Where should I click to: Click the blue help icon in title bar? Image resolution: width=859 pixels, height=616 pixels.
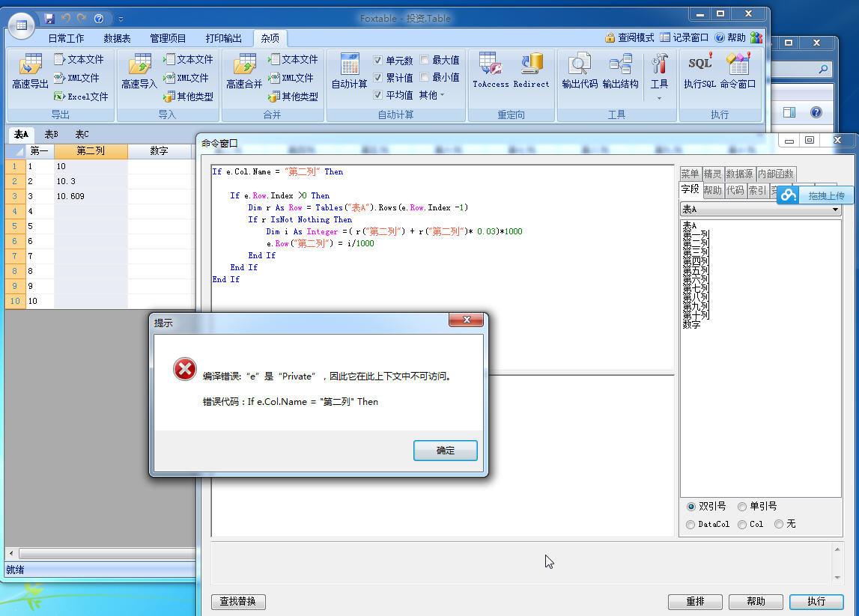[99, 19]
